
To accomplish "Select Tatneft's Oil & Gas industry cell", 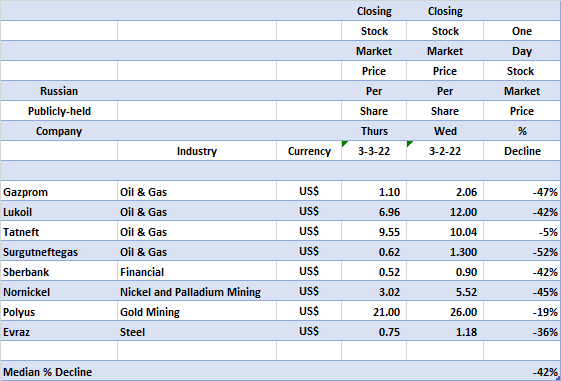I will tap(197, 232).
